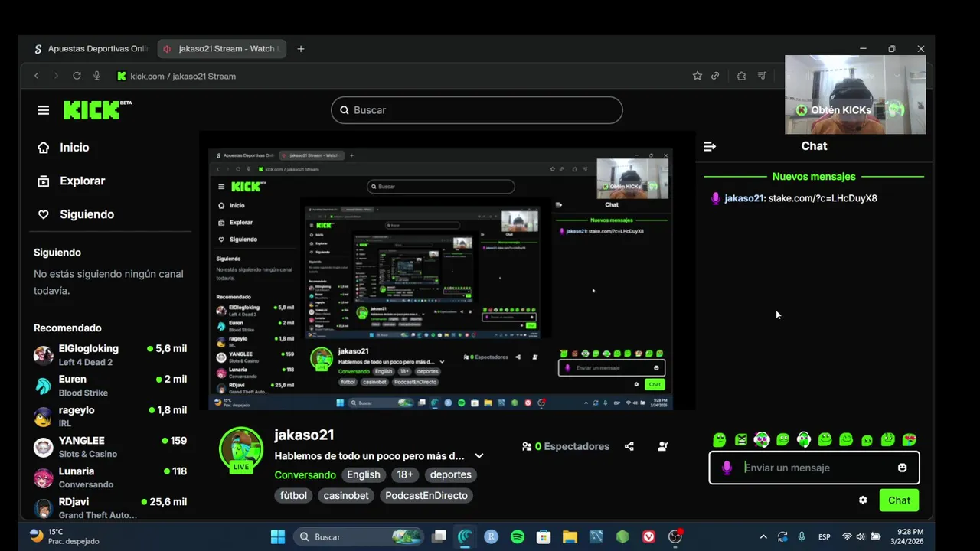
Task: Click the stake.com link in chat
Action: 822,198
